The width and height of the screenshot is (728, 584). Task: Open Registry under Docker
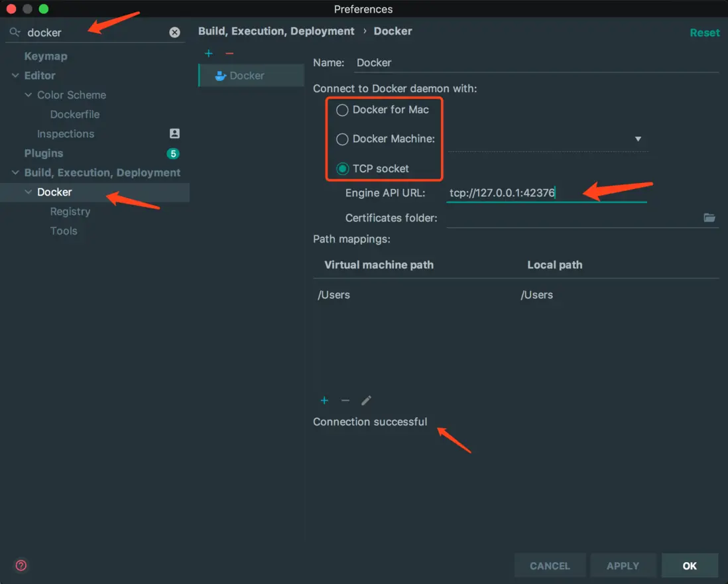(70, 211)
